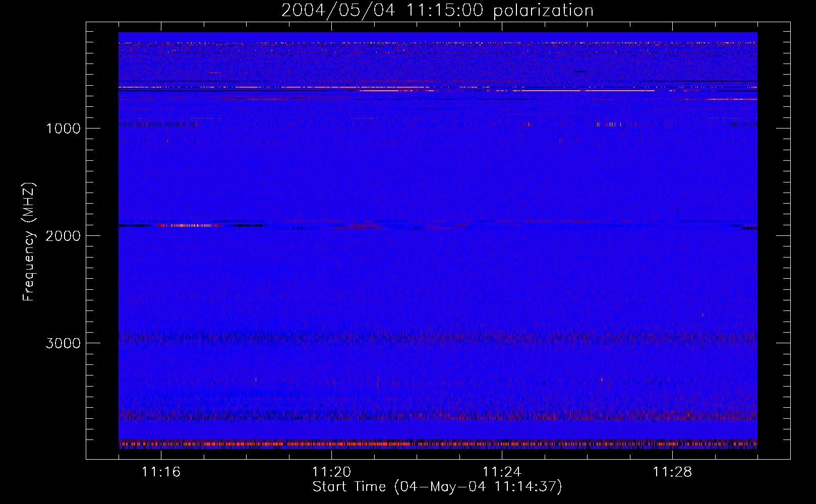The height and width of the screenshot is (504, 816).
Task: Click the 1000 frequency tick label
Action: click(63, 129)
